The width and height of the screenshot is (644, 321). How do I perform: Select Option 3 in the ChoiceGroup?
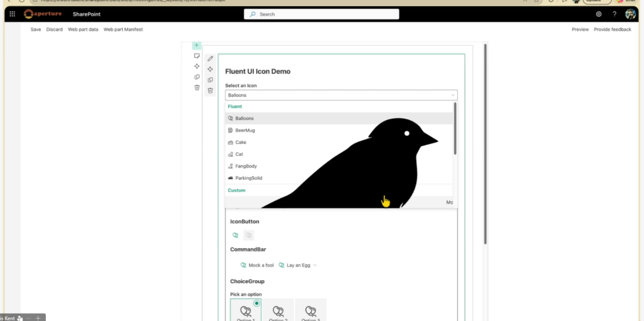[311, 310]
